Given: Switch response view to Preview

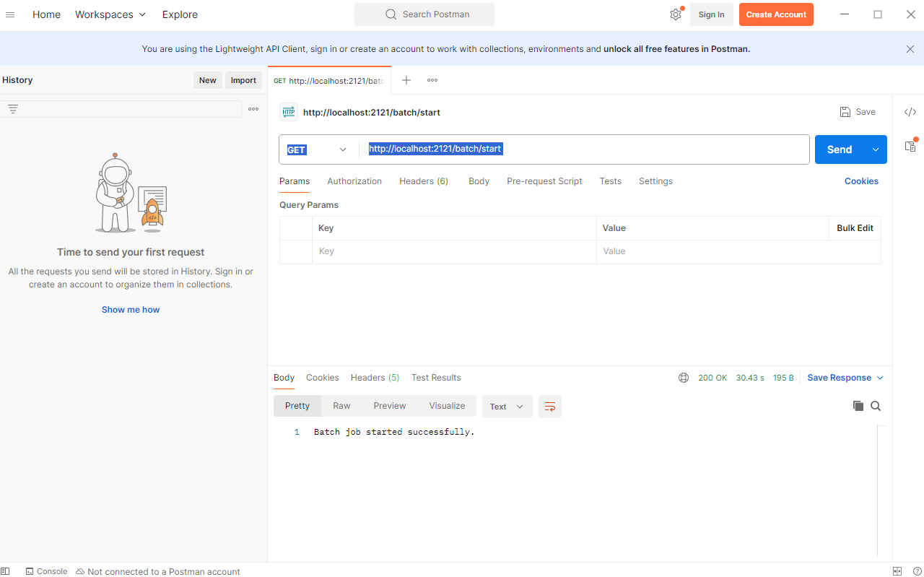Looking at the screenshot, I should [390, 406].
